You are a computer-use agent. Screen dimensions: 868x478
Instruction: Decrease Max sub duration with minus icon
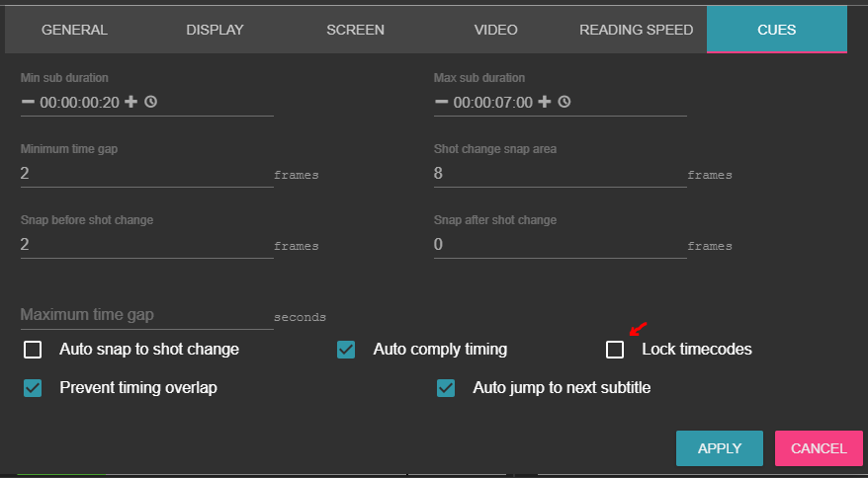click(441, 102)
